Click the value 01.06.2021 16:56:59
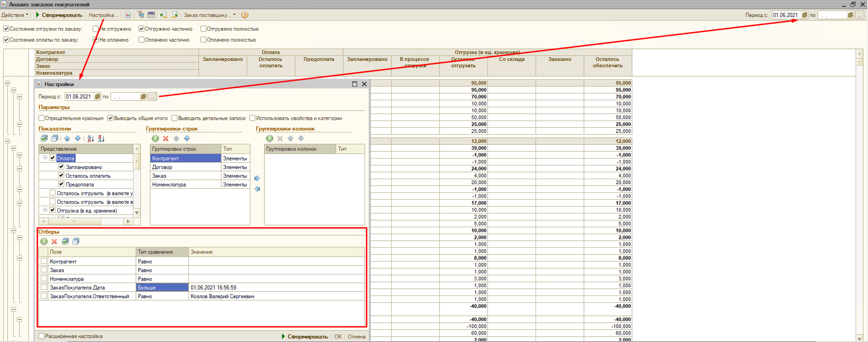The width and height of the screenshot is (868, 342). point(214,288)
